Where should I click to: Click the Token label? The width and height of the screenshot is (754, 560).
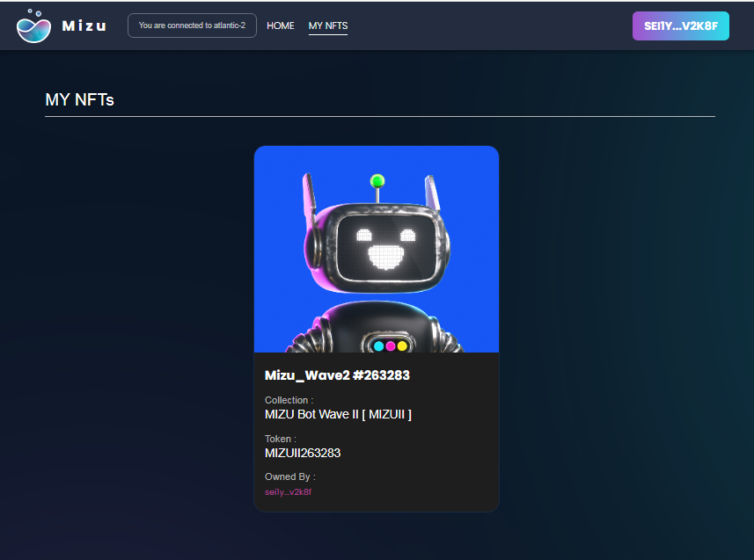point(281,439)
